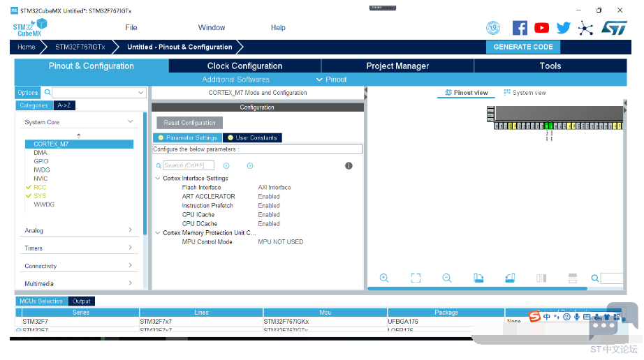Select DMA in System Core
The width and height of the screenshot is (644, 360).
pos(41,153)
